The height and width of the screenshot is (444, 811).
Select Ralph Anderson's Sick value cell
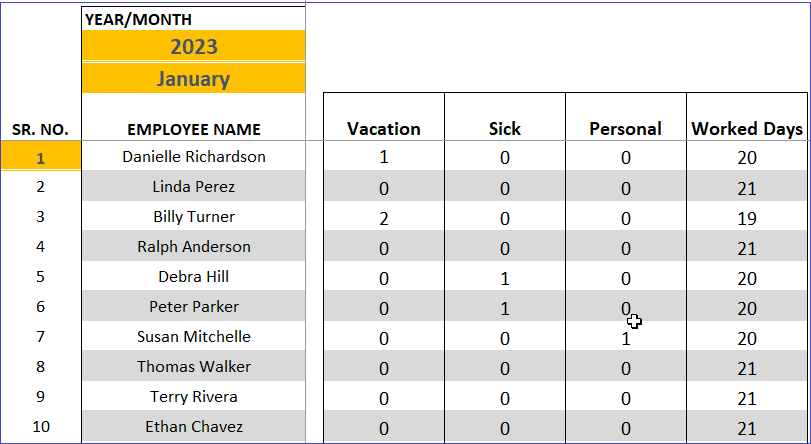coord(505,247)
